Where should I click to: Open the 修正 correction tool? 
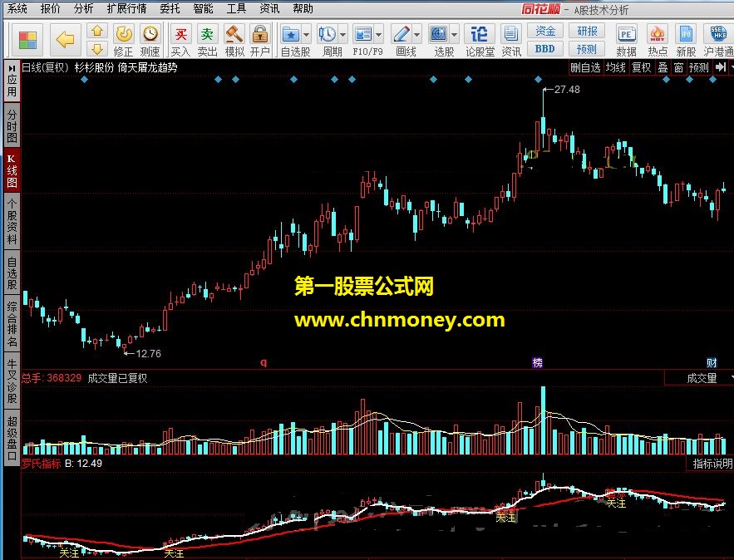pyautogui.click(x=124, y=40)
